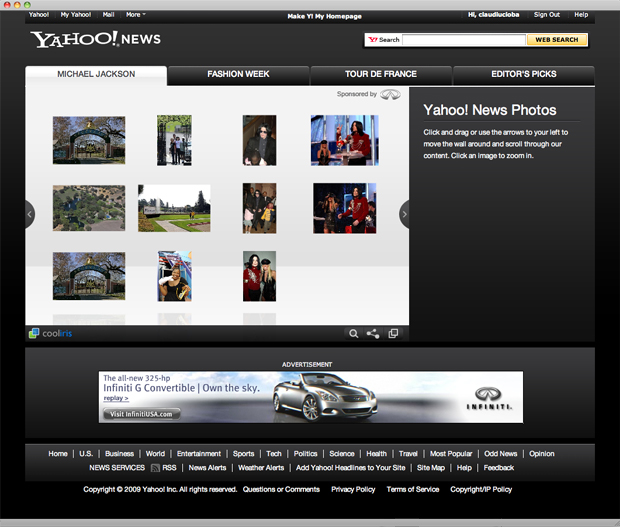Click the Cooliris logo
The width and height of the screenshot is (620, 527).
(52, 334)
